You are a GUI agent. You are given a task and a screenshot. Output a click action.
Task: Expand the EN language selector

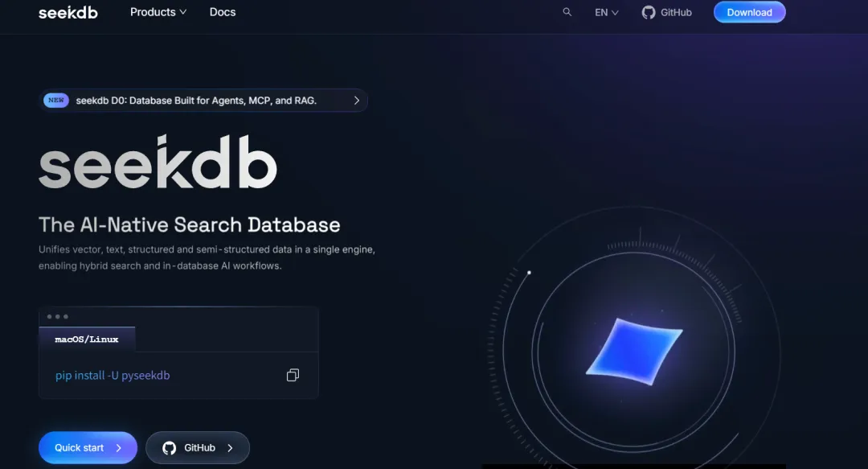606,12
